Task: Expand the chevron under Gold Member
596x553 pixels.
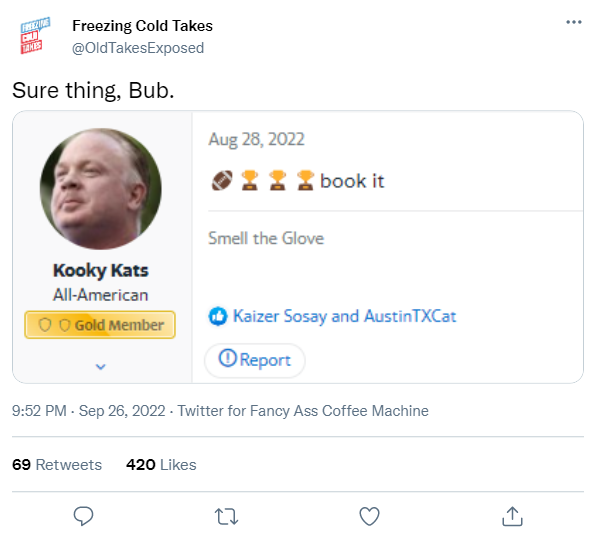Action: [100, 366]
